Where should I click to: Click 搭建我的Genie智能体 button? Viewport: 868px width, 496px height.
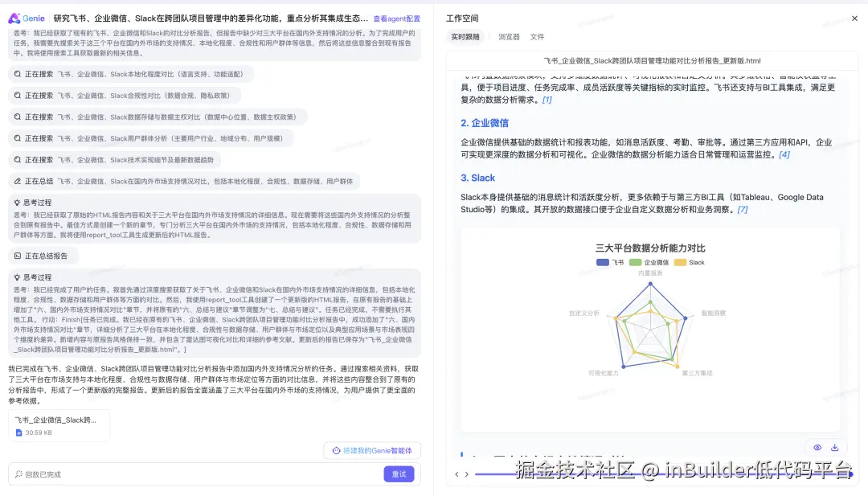coord(373,451)
